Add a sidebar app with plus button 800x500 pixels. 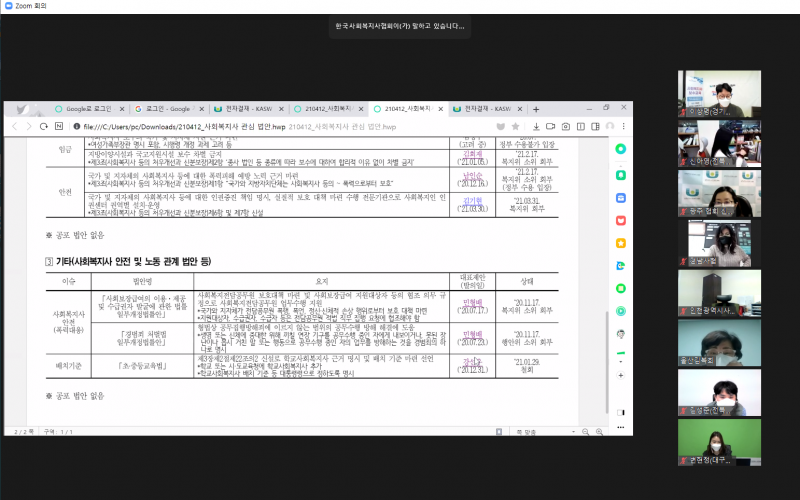coord(620,375)
